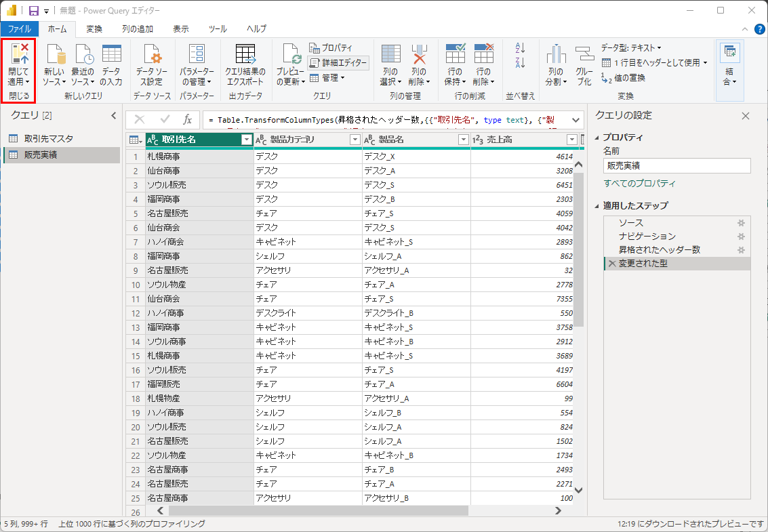
Task: Edit the query 名前 field 販売実績
Action: click(x=677, y=165)
